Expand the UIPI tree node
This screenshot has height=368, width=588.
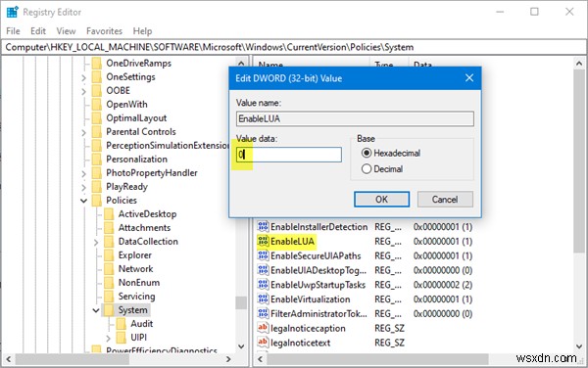tap(109, 338)
